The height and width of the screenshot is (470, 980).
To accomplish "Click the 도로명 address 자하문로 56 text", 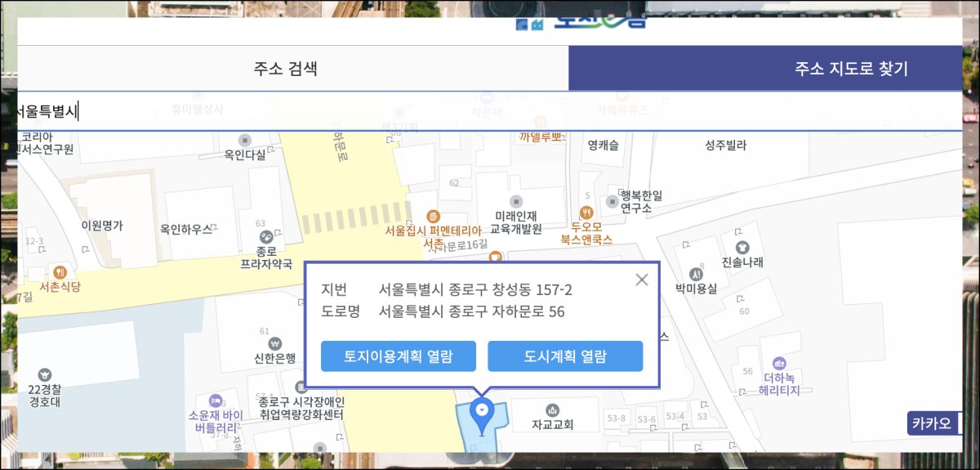I will click(472, 311).
